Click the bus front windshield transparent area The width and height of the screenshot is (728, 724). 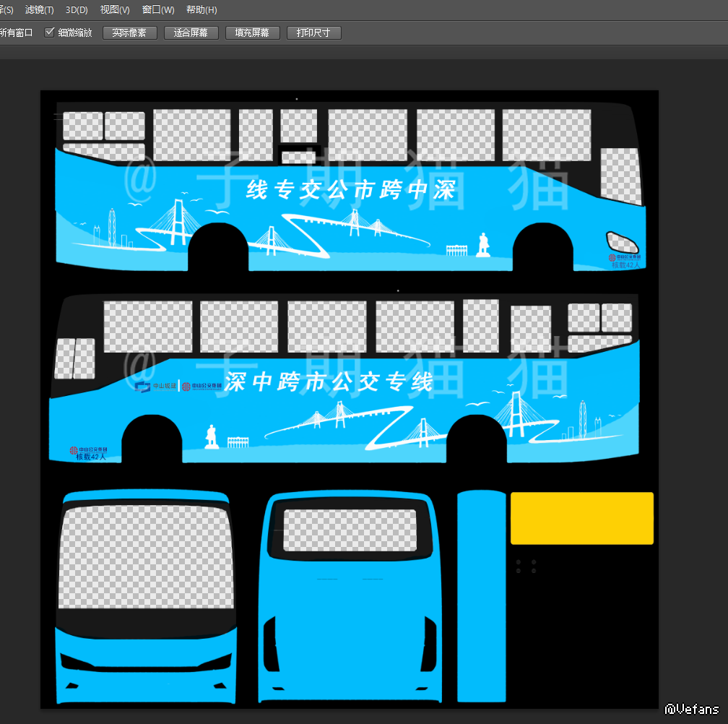[x=147, y=558]
